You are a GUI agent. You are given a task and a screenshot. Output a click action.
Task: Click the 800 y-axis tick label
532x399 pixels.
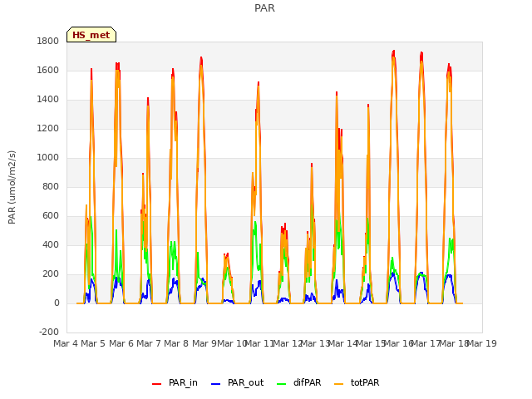click(x=51, y=186)
